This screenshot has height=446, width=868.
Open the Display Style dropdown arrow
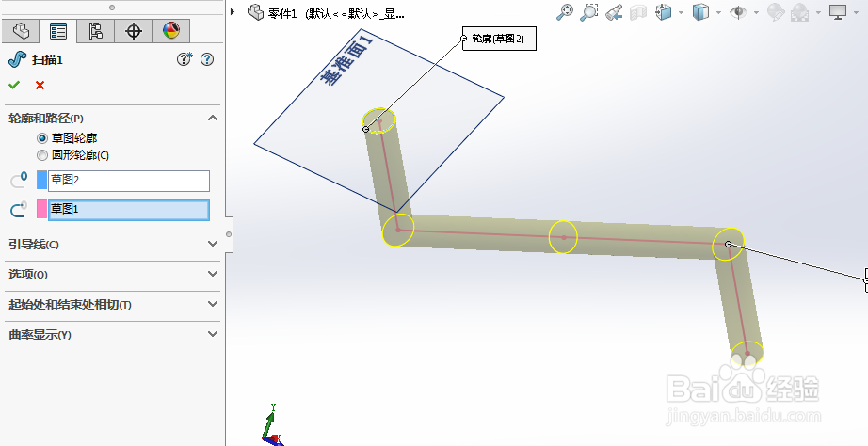pyautogui.click(x=718, y=13)
